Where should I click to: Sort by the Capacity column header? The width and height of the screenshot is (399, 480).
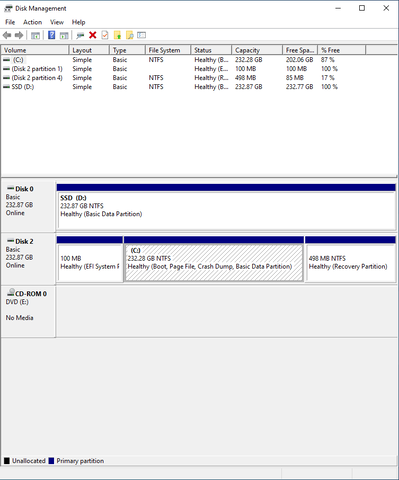coord(257,50)
